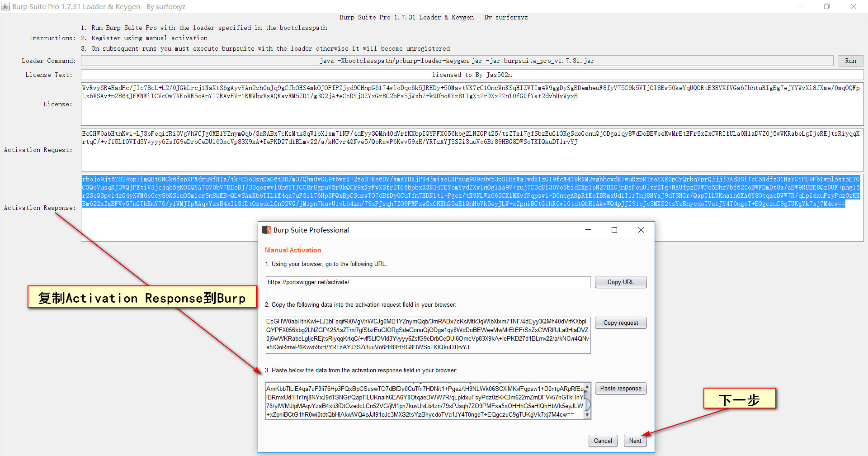The height and width of the screenshot is (456, 868).
Task: Click the Paste response button
Action: tap(621, 388)
